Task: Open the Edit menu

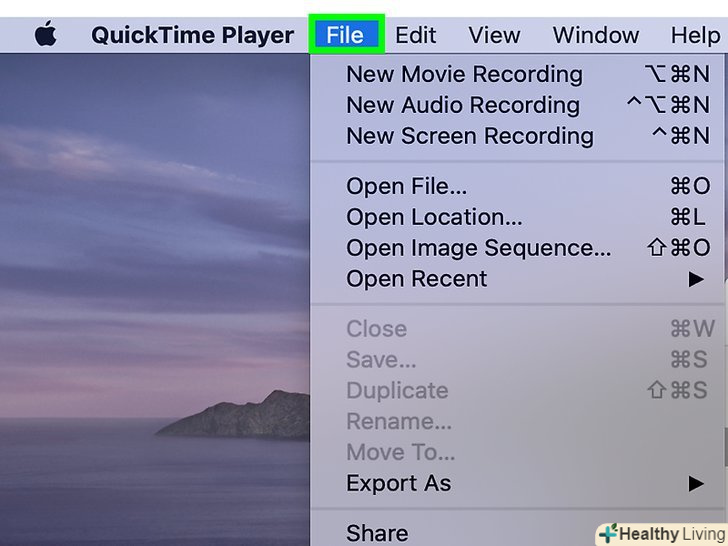Action: pyautogui.click(x=415, y=35)
